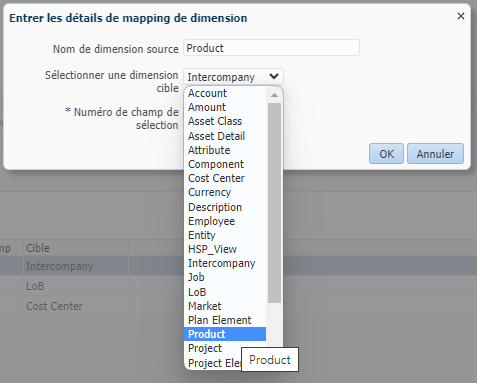Close the dimension mapping dialog
Screen dimensions: 504x392
(x=461, y=16)
